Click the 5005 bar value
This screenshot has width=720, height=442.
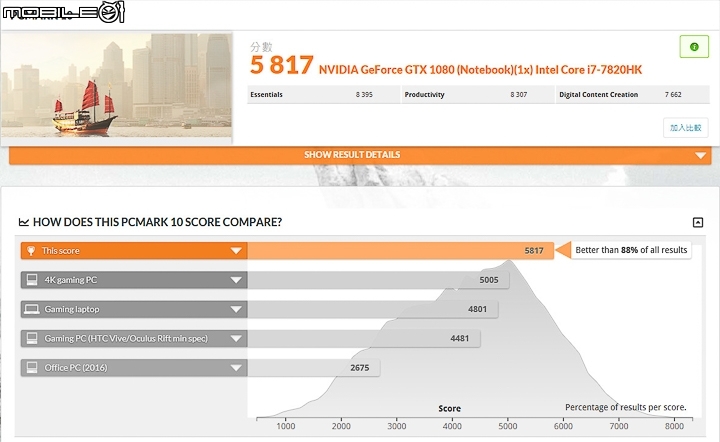(489, 280)
